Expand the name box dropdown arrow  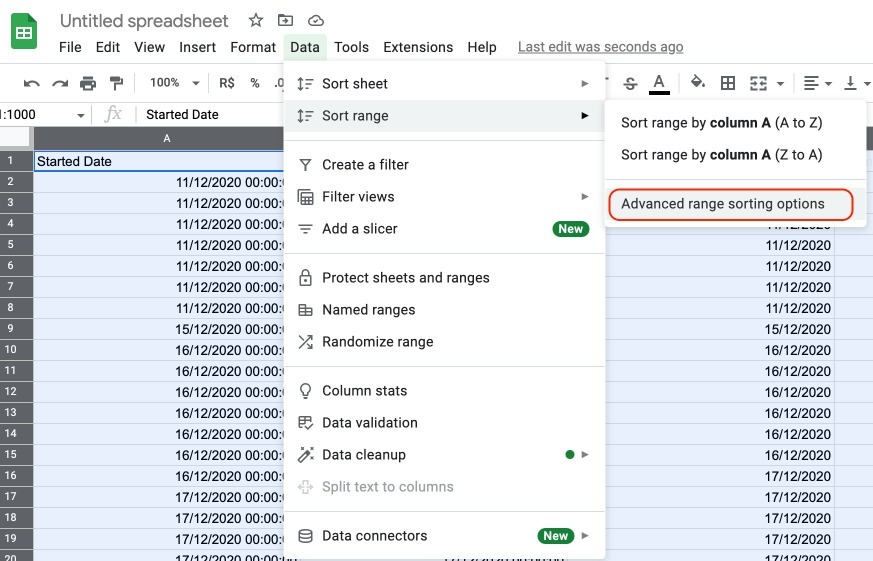(x=81, y=115)
